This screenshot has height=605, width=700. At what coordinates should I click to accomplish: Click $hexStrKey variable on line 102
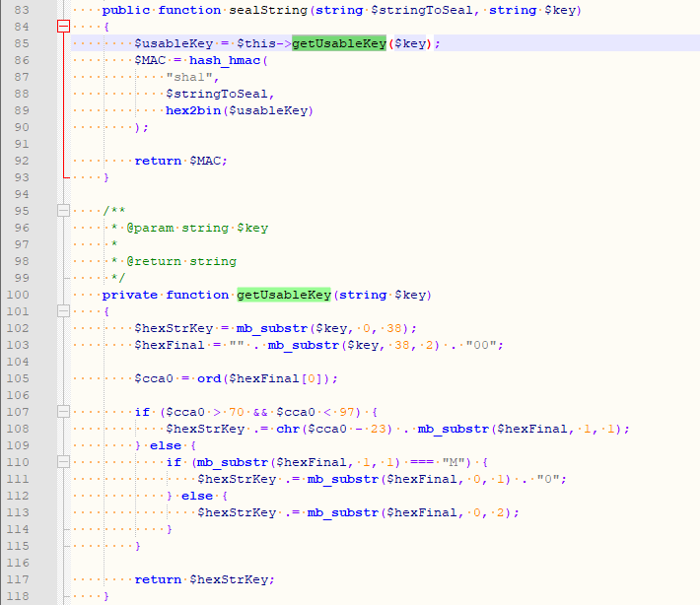(174, 328)
